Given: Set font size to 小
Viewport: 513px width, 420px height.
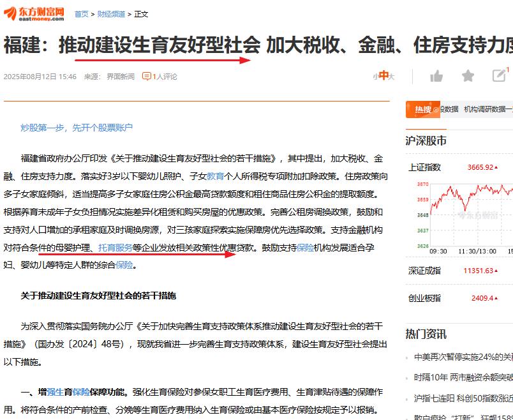Looking at the screenshot, I should pyautogui.click(x=375, y=77).
